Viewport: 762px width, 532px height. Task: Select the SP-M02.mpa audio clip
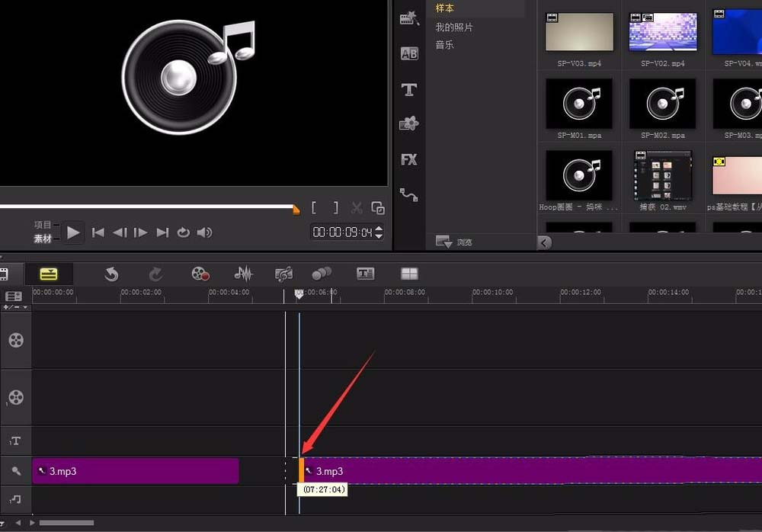[x=663, y=104]
